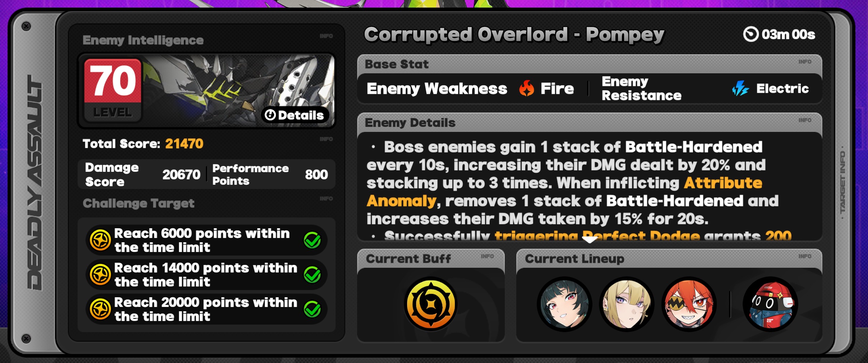Select the black-haired agent portrait

[564, 304]
